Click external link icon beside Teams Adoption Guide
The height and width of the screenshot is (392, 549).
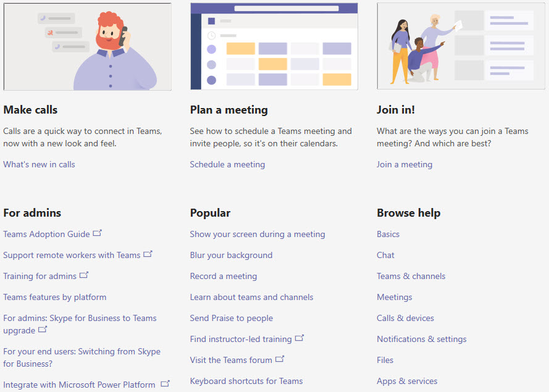click(98, 233)
